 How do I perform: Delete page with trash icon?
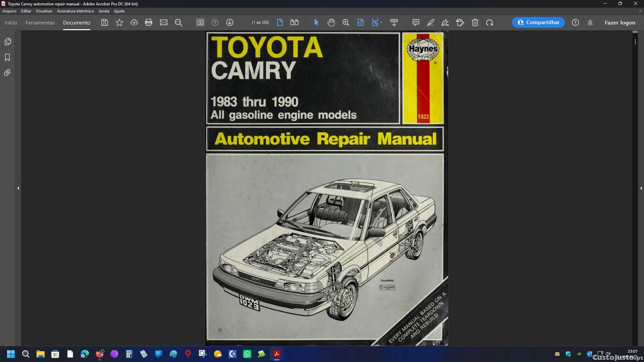[475, 22]
